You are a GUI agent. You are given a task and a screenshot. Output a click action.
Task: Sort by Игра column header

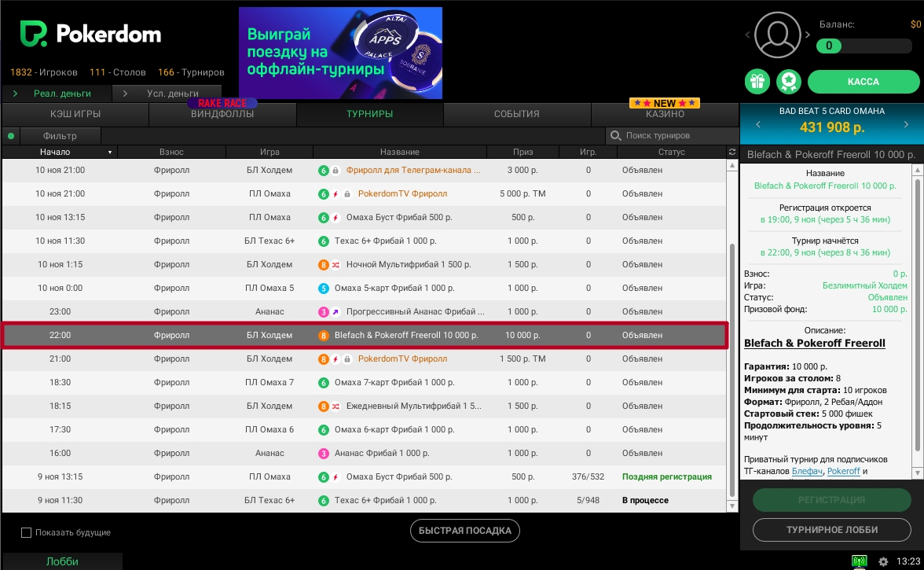coord(269,152)
